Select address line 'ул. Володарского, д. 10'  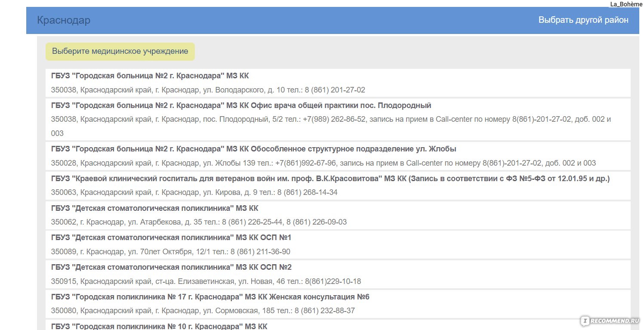[208, 90]
